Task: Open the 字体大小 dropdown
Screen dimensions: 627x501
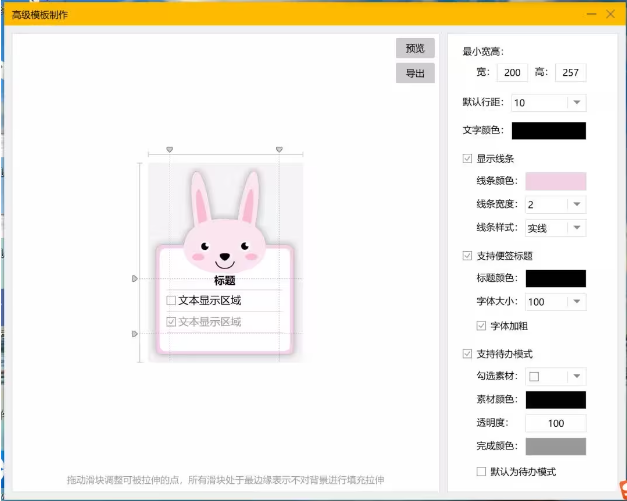Action: [575, 301]
